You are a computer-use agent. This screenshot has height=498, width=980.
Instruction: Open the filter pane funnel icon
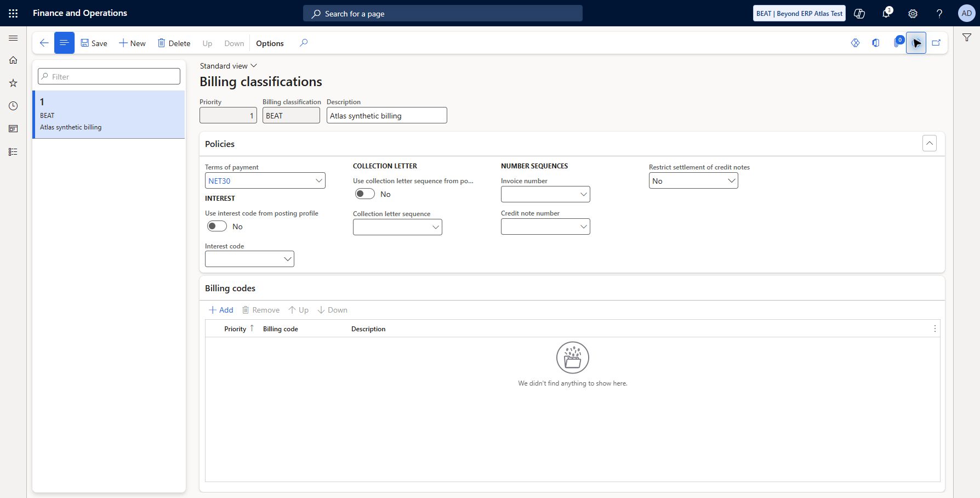(967, 37)
